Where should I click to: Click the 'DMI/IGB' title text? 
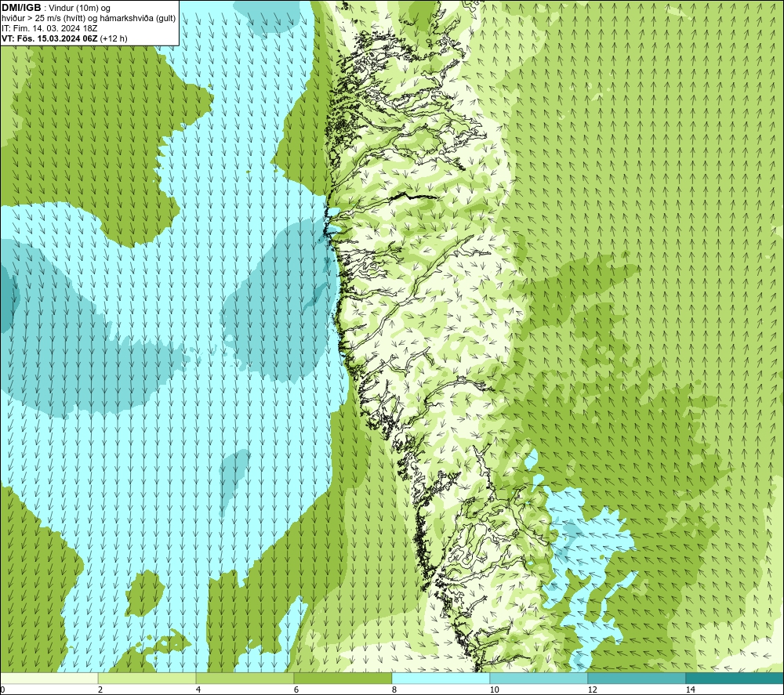[x=21, y=8]
